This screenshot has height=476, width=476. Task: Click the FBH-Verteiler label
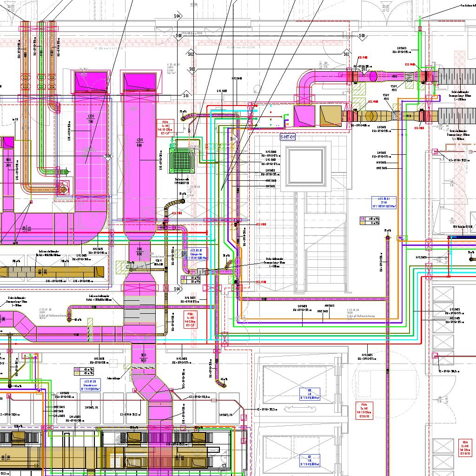(x=463, y=227)
